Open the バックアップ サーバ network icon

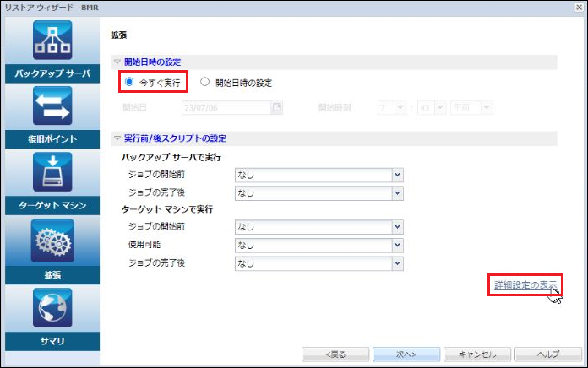click(x=52, y=41)
